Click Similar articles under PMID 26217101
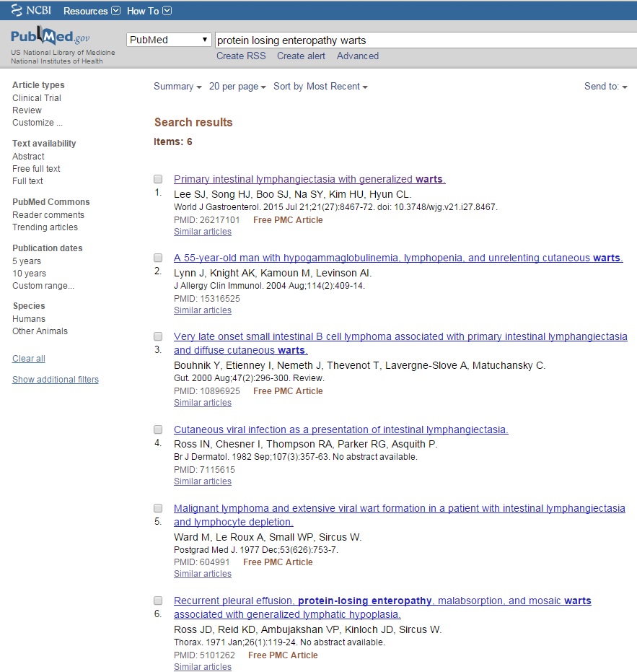This screenshot has width=637, height=672. point(203,232)
